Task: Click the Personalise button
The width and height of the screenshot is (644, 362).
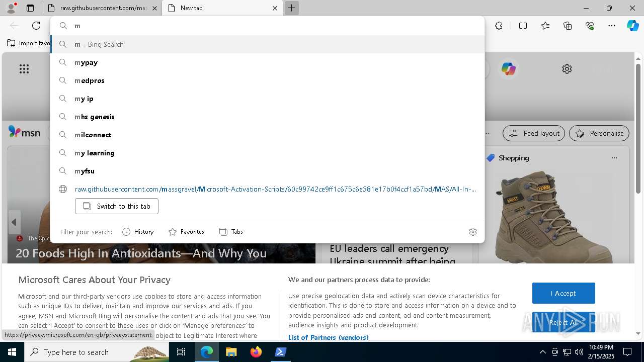Action: point(599,133)
